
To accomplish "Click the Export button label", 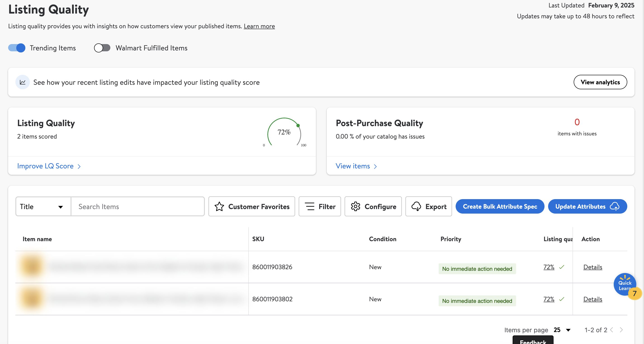I will (436, 207).
